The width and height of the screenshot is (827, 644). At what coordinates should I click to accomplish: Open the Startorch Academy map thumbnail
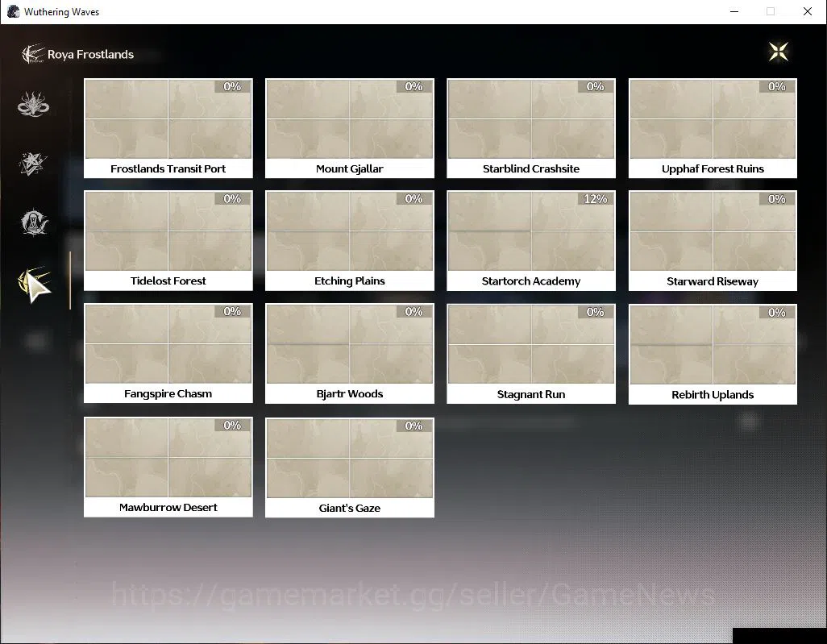(531, 231)
